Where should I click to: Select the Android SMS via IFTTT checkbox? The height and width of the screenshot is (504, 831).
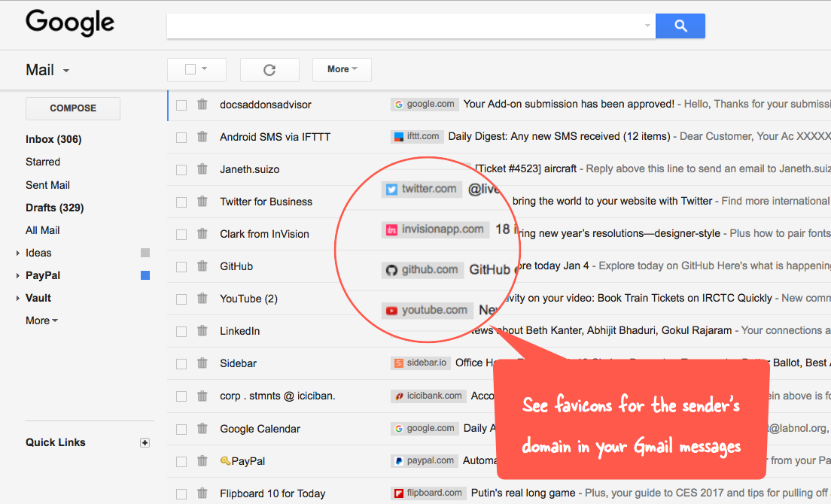click(x=181, y=137)
